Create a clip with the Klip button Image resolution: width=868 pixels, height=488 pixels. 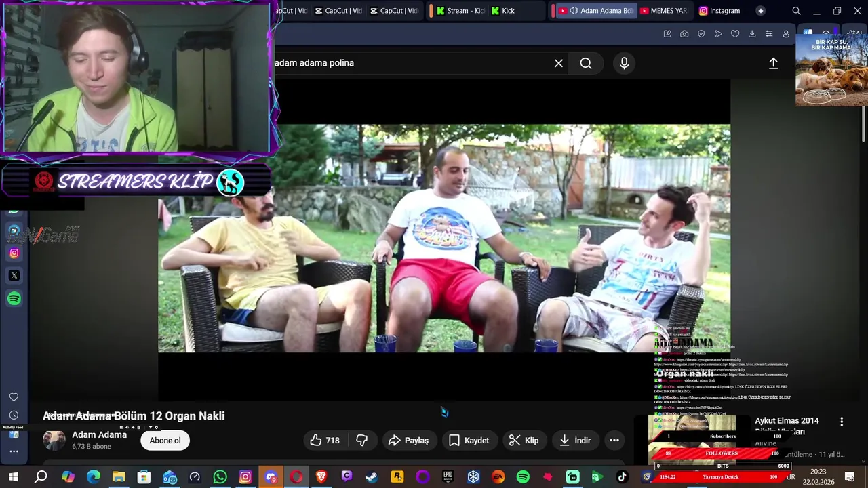(x=524, y=441)
